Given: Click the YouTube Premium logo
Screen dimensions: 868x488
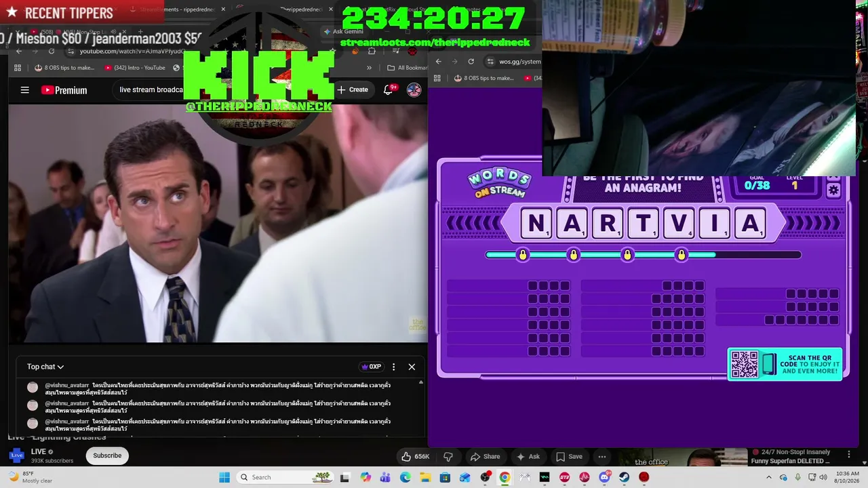Looking at the screenshot, I should click(x=64, y=90).
